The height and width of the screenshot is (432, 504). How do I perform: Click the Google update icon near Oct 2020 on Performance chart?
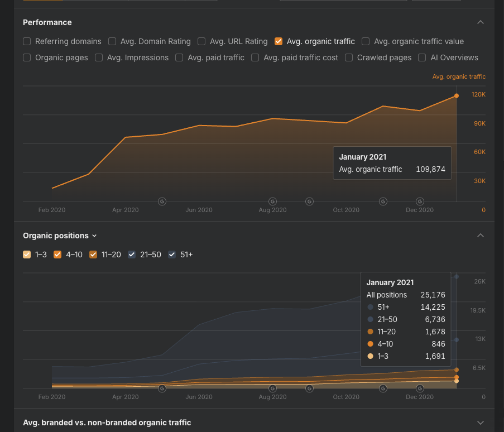pyautogui.click(x=383, y=201)
